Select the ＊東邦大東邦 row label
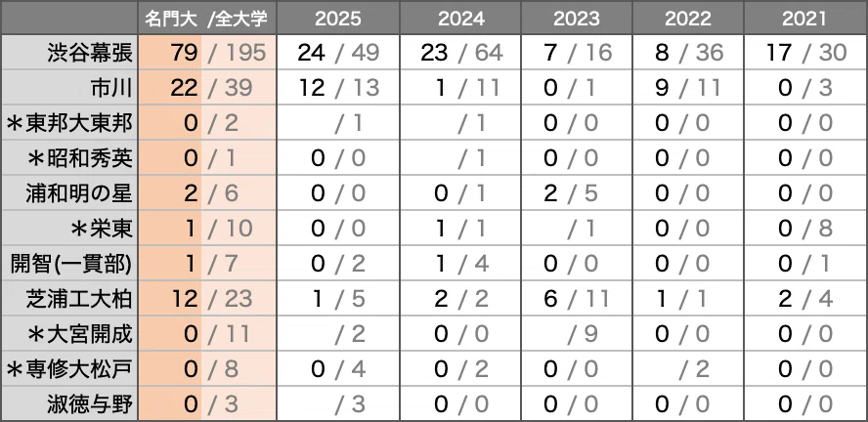 pos(69,123)
